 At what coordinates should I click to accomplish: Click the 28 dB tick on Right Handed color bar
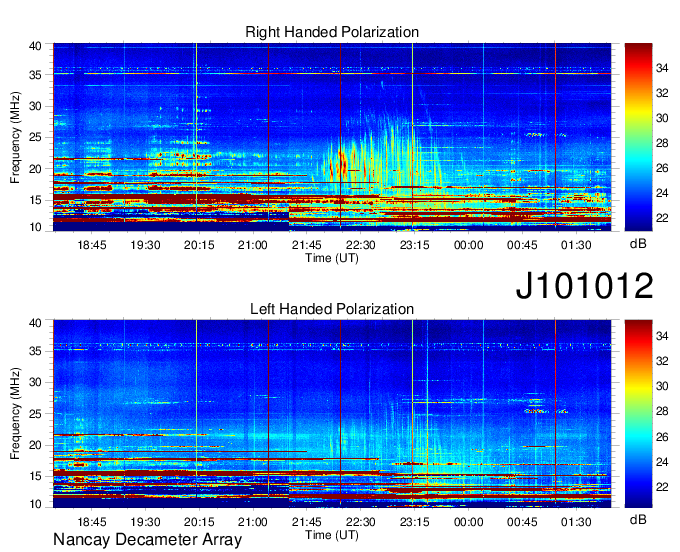[x=662, y=143]
